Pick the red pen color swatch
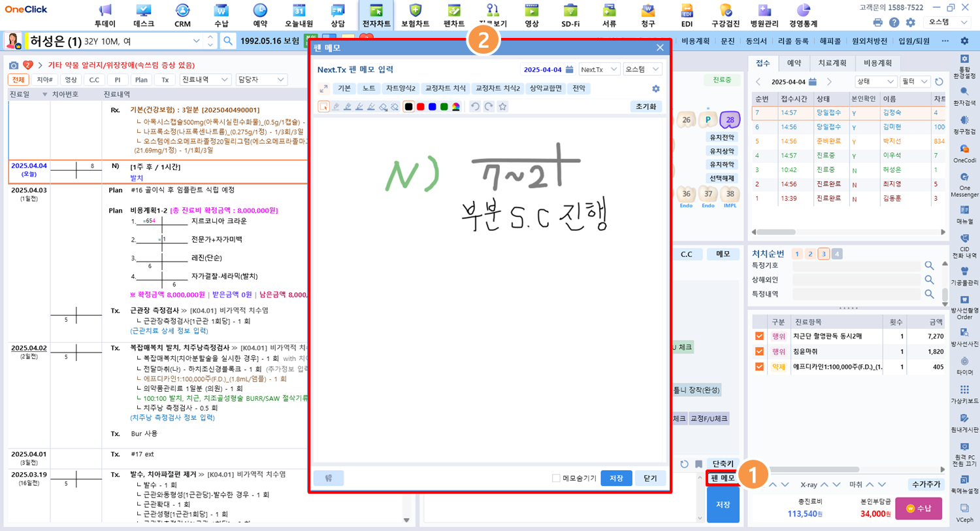980x531 pixels. 421,107
